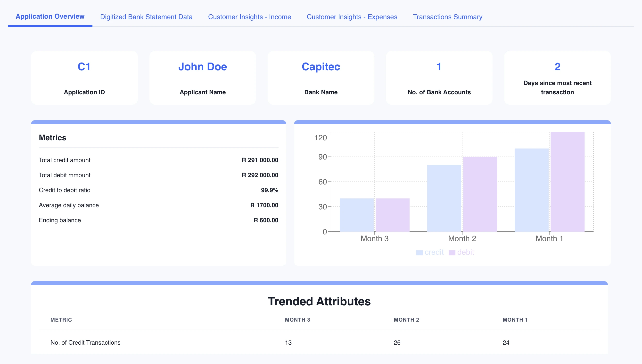Click the Month 2 axis label
The width and height of the screenshot is (642, 364).
click(462, 238)
